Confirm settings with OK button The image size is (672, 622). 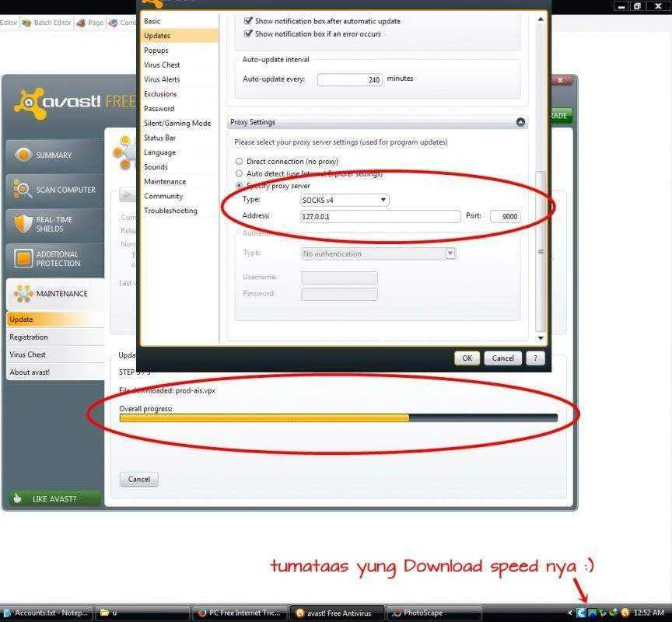(467, 358)
